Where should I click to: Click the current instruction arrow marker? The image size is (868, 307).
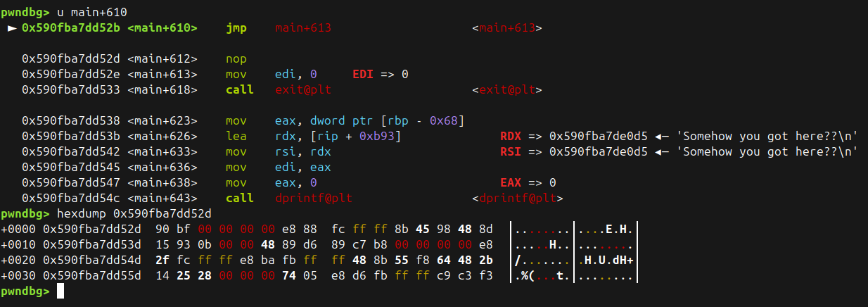[11, 29]
